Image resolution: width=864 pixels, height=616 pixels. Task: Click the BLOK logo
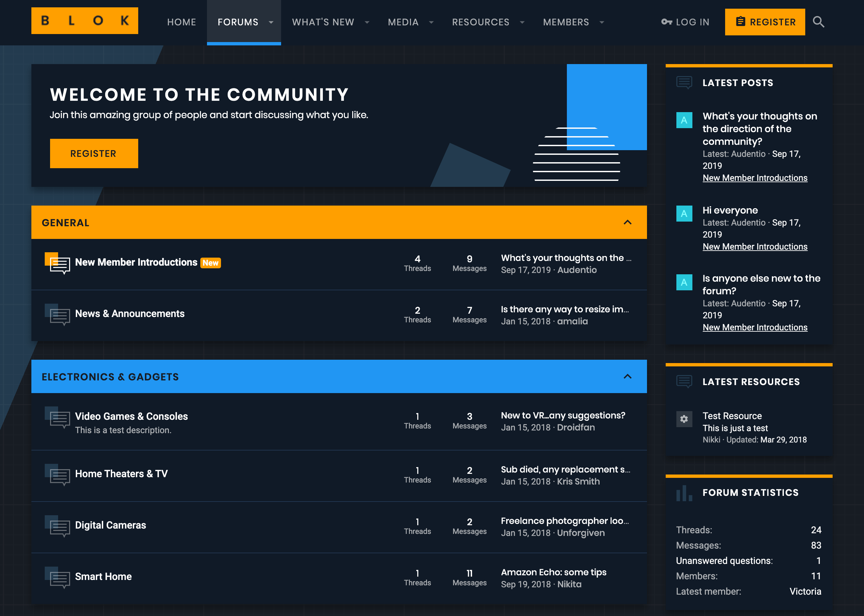[x=84, y=21]
